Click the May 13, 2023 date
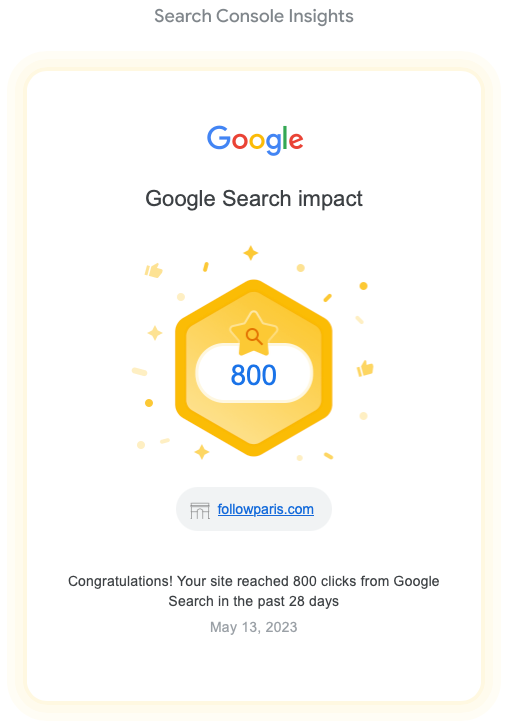Image resolution: width=513 pixels, height=723 pixels. pyautogui.click(x=254, y=627)
